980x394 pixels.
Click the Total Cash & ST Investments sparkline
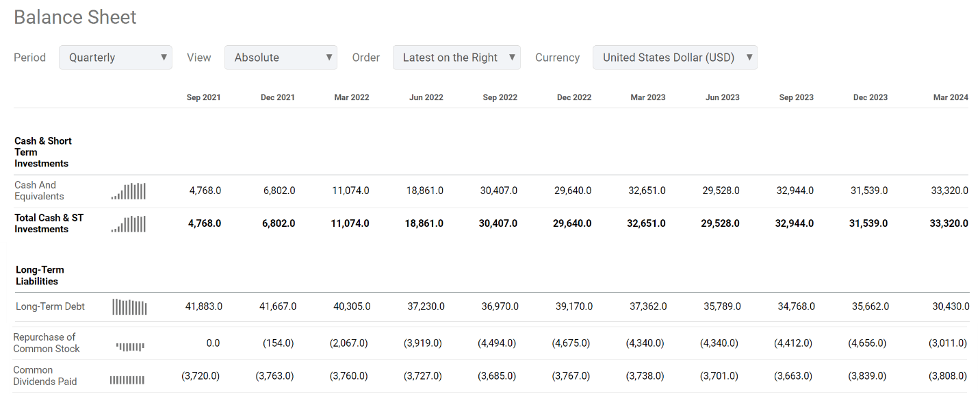coord(129,224)
